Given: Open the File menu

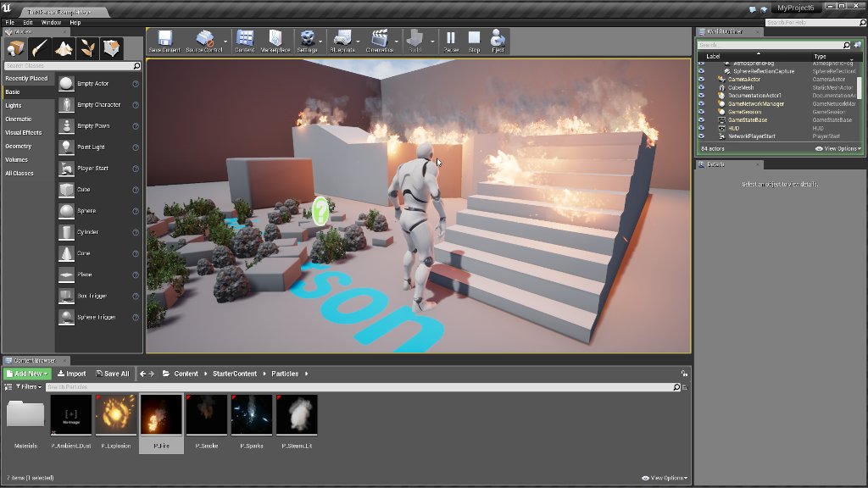Looking at the screenshot, I should point(10,23).
